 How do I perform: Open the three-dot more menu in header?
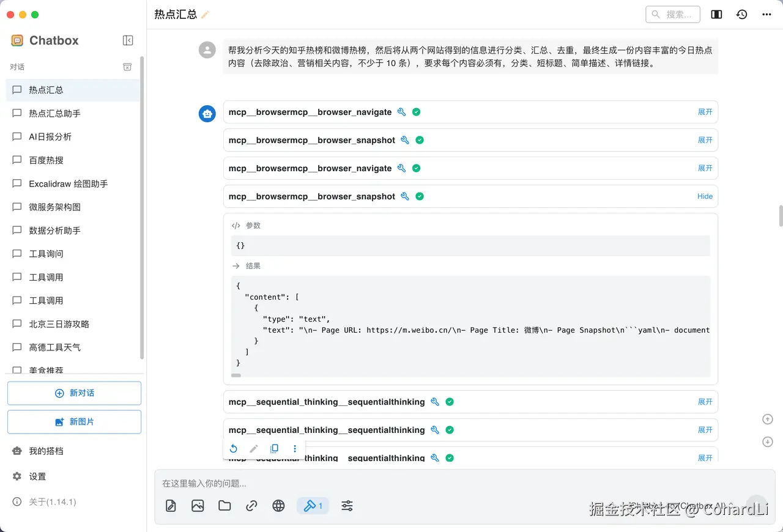pyautogui.click(x=766, y=14)
